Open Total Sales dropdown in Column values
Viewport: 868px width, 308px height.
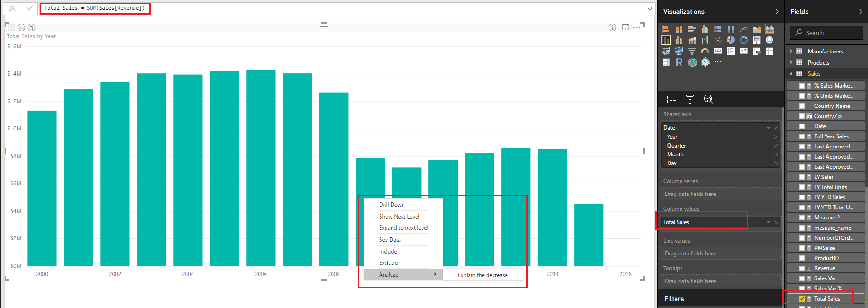tap(768, 222)
